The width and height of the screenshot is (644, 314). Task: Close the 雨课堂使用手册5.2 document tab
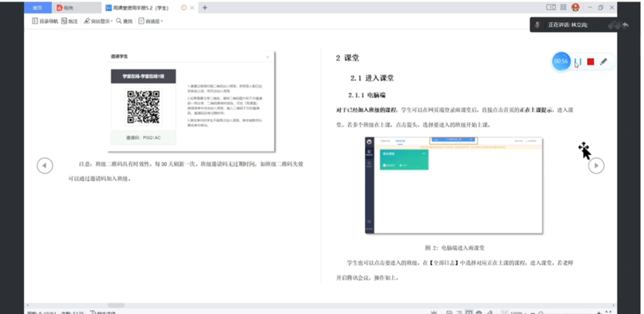tap(192, 8)
